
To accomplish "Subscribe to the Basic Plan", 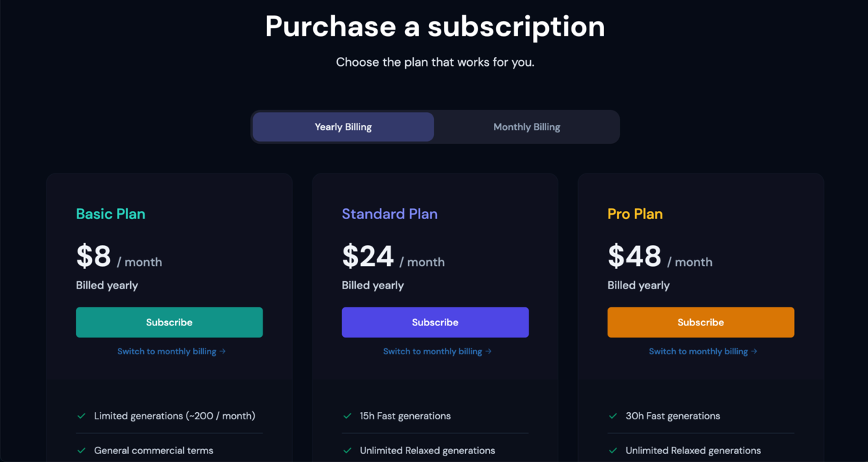I will coord(169,322).
